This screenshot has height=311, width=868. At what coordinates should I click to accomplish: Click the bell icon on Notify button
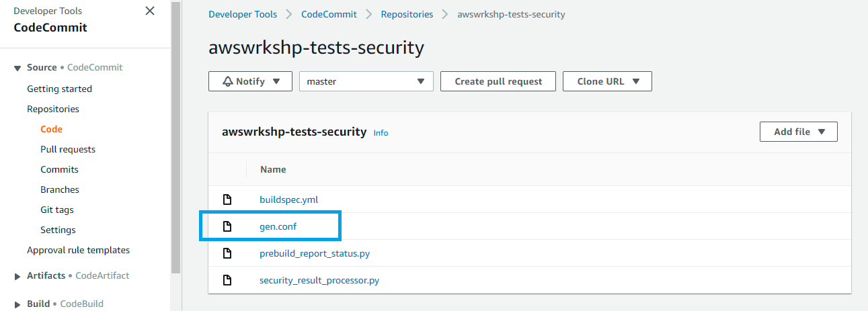coord(228,81)
